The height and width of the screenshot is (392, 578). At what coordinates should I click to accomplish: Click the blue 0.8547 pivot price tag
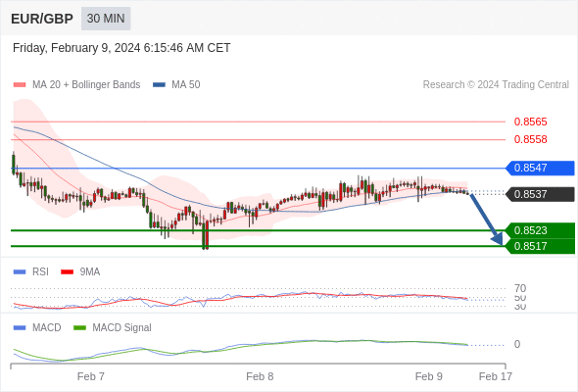click(x=540, y=169)
